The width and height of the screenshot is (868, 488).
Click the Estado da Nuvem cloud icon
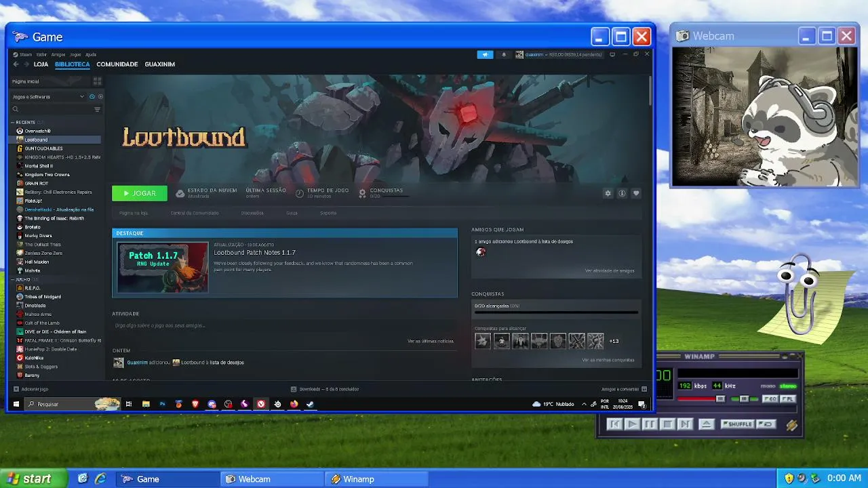point(180,193)
